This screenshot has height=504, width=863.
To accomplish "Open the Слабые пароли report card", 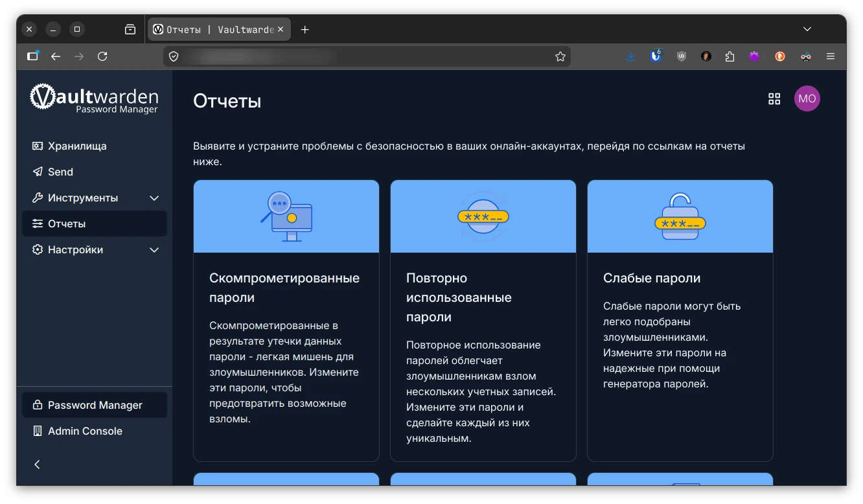I will coord(680,320).
